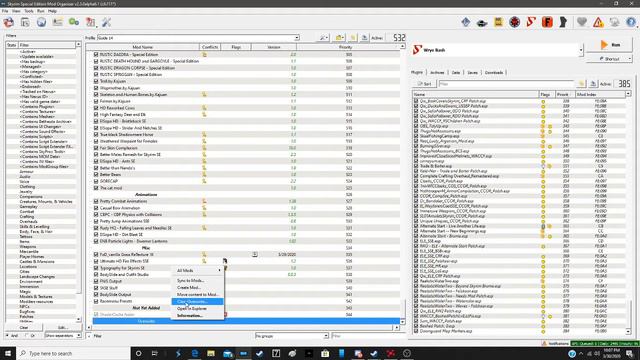Switch to the Downloads tab
640x360 pixels.
494,72
